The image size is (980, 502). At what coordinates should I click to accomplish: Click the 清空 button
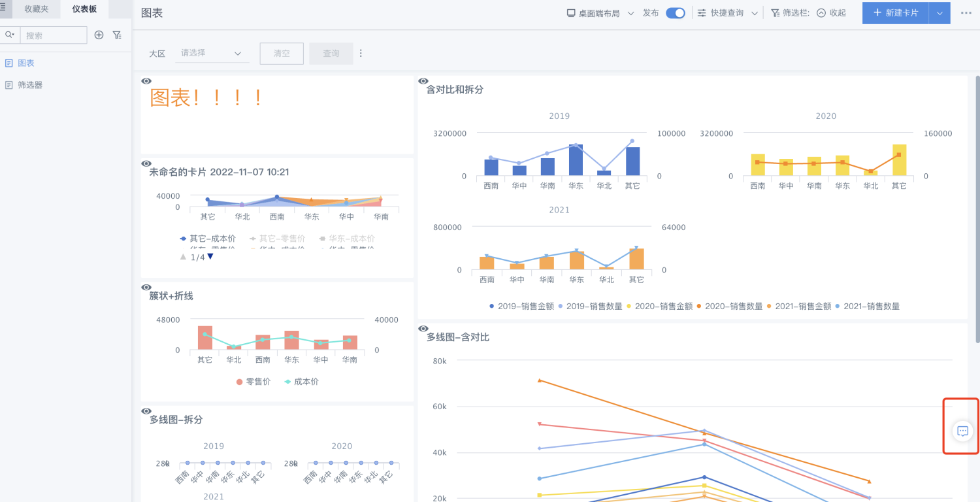[x=282, y=54]
